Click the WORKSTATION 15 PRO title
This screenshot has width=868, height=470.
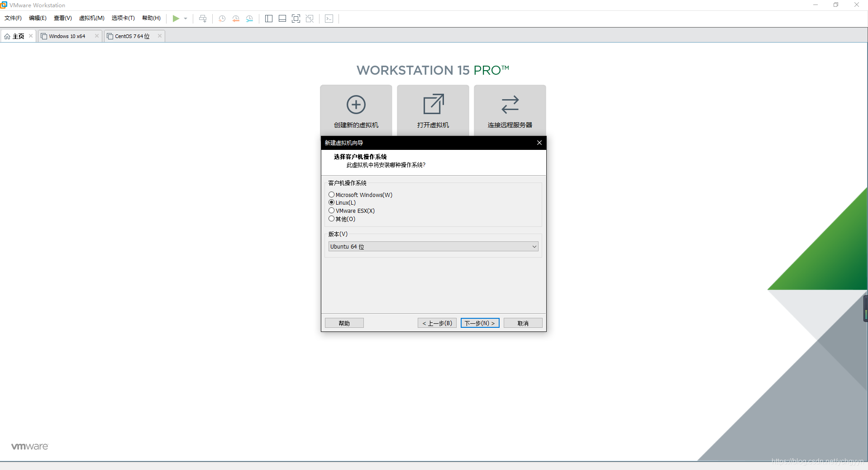[433, 70]
